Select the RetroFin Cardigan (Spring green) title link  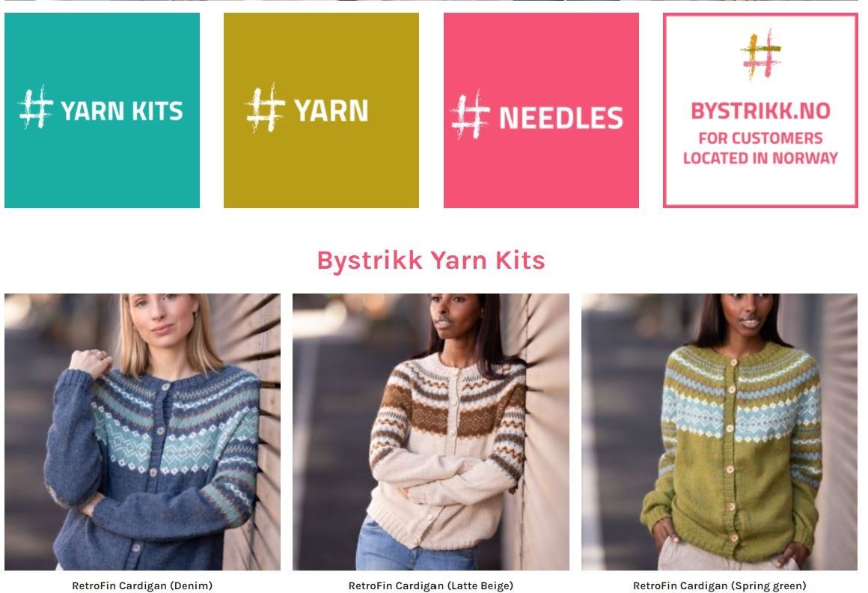coord(719,586)
